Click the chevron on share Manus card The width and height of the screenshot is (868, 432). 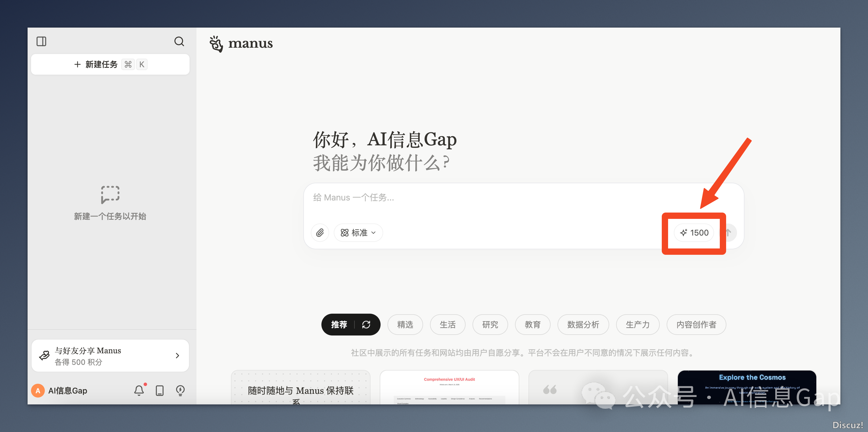click(x=177, y=356)
